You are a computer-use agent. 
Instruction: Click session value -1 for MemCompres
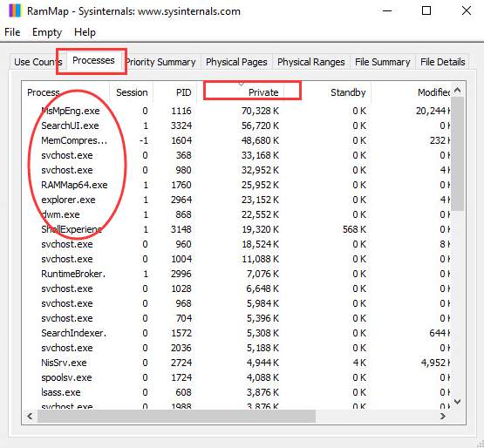[144, 140]
